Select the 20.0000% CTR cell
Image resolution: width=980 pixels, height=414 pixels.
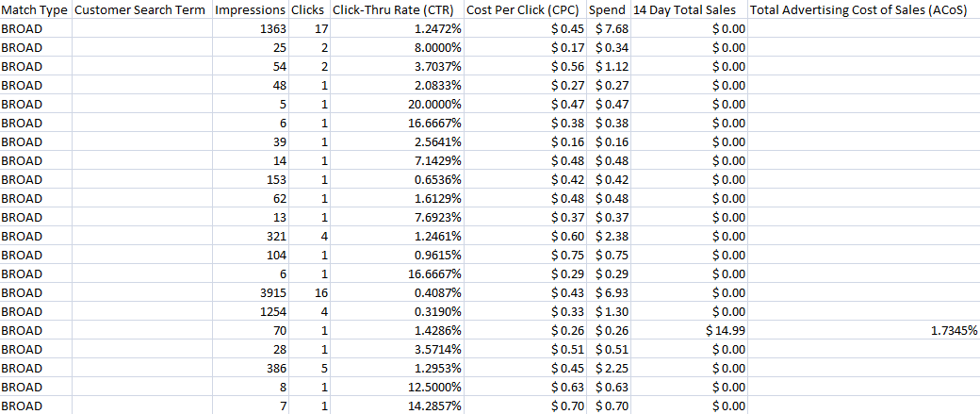397,104
